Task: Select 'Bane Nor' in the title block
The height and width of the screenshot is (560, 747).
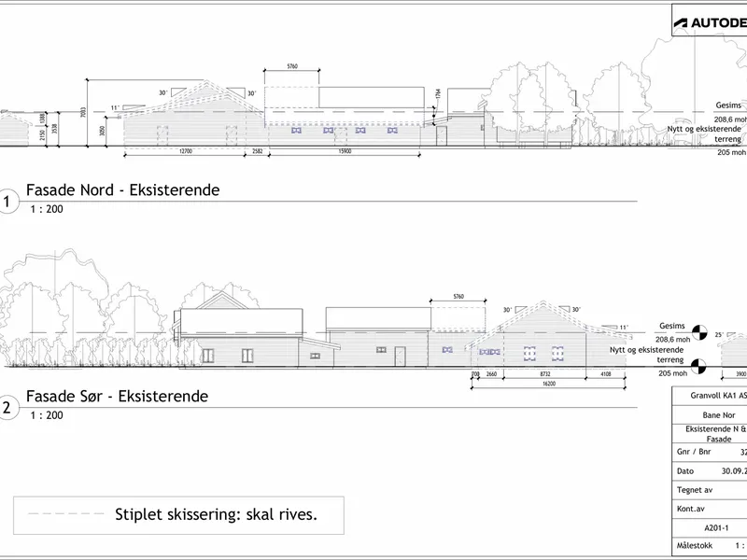Action: tap(718, 415)
